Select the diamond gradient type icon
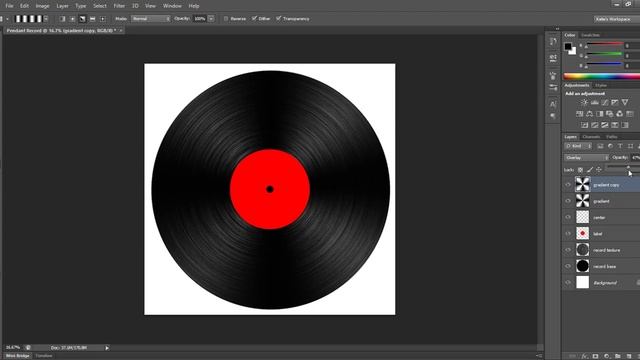The width and height of the screenshot is (640, 360). pos(102,19)
